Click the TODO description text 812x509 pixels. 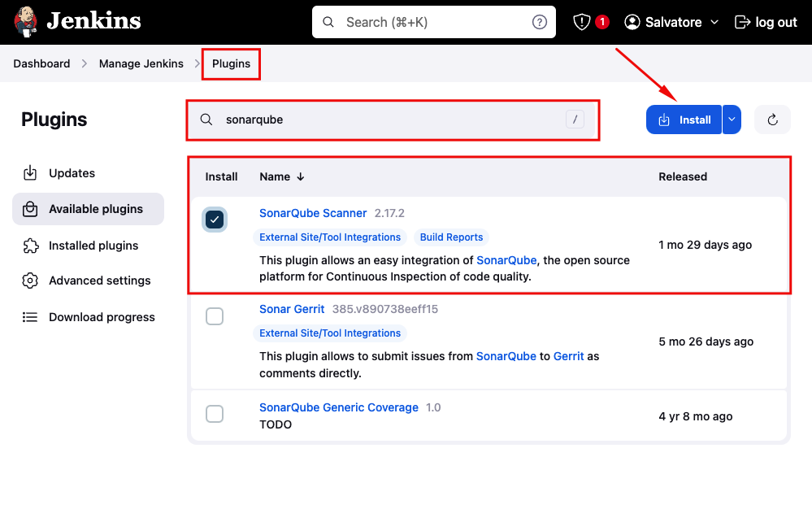[x=276, y=424]
